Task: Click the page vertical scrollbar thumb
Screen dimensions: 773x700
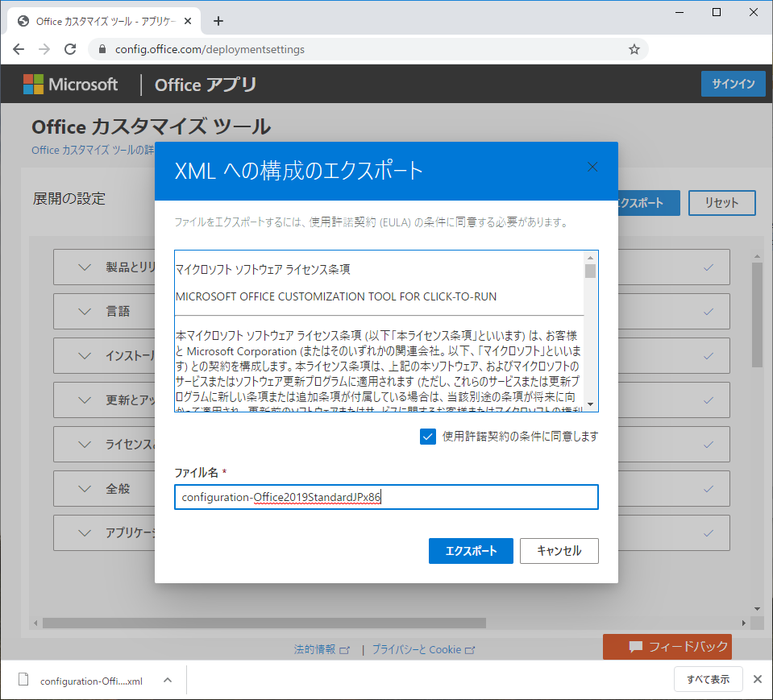Action: click(757, 315)
